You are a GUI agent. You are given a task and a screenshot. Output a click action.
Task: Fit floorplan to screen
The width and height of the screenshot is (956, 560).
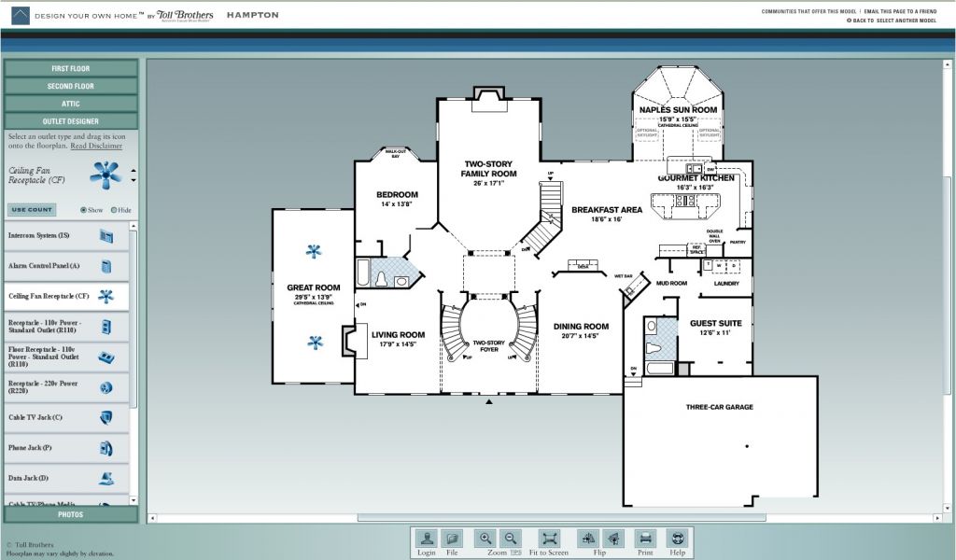(550, 539)
